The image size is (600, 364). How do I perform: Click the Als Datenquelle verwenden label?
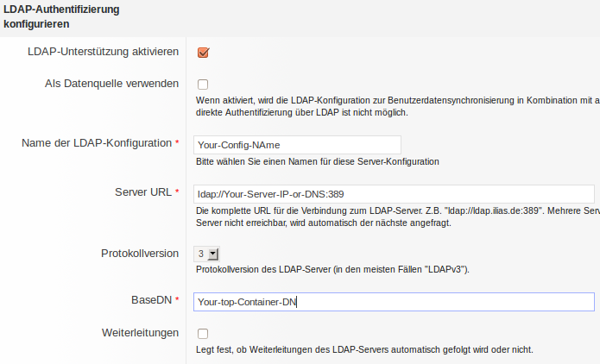coord(111,84)
